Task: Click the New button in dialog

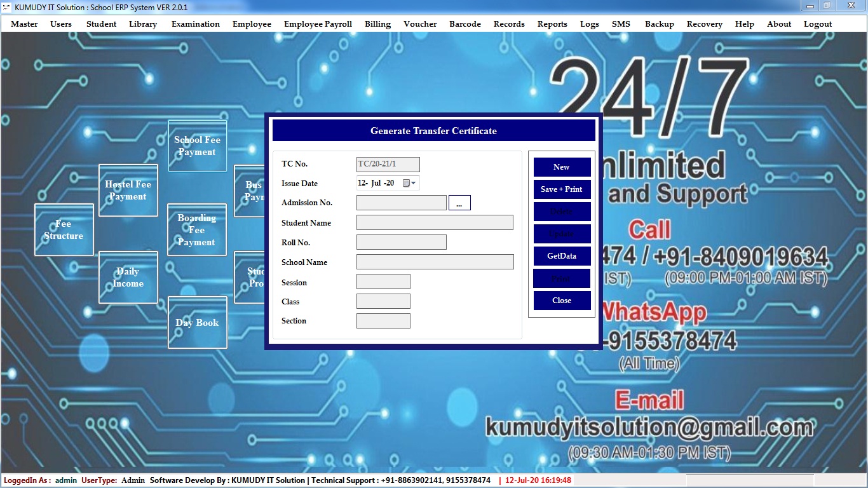Action: tap(562, 167)
